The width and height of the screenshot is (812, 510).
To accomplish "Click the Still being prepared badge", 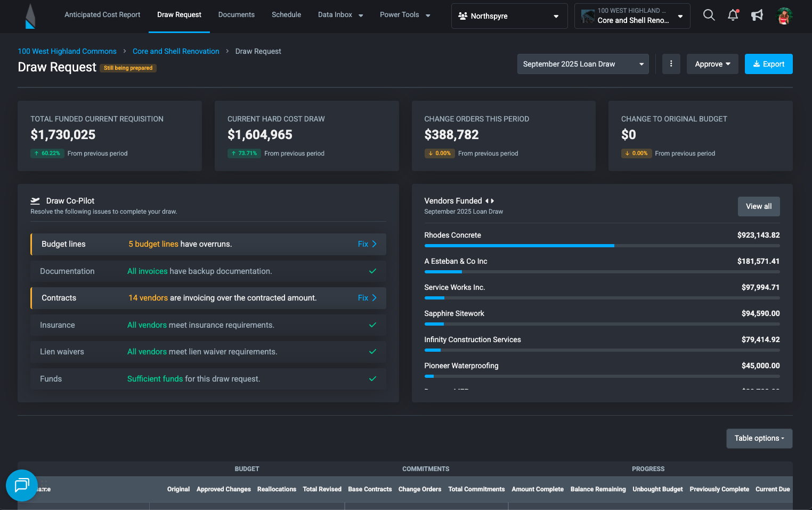I will tap(128, 68).
